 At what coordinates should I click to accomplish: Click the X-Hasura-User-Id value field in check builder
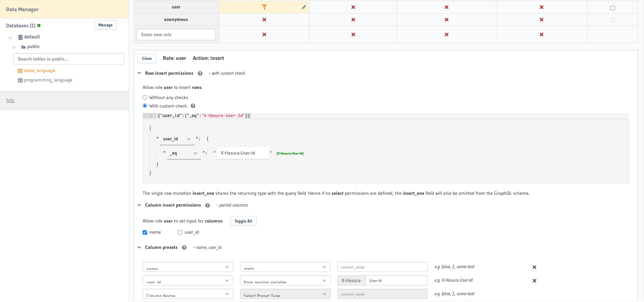(243, 153)
